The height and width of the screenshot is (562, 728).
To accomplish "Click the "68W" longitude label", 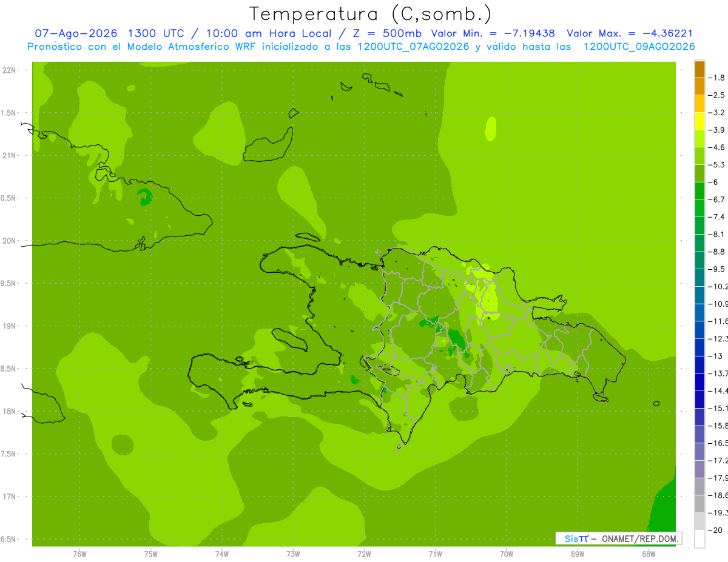I will point(649,554).
